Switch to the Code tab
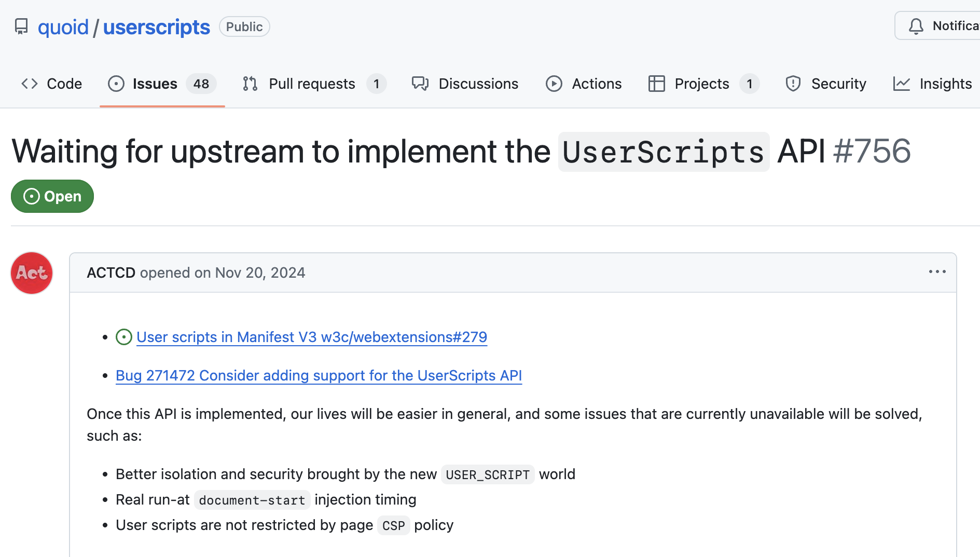The height and width of the screenshot is (557, 980). [51, 84]
